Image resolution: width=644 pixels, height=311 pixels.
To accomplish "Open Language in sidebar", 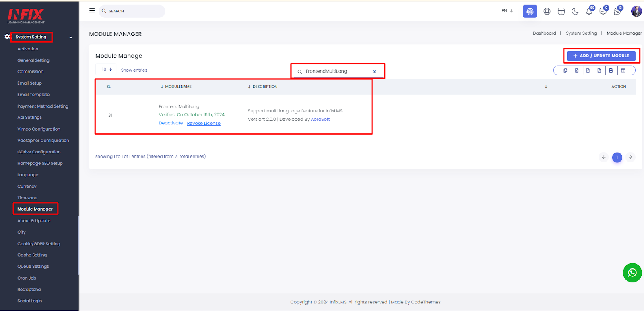I will (28, 175).
